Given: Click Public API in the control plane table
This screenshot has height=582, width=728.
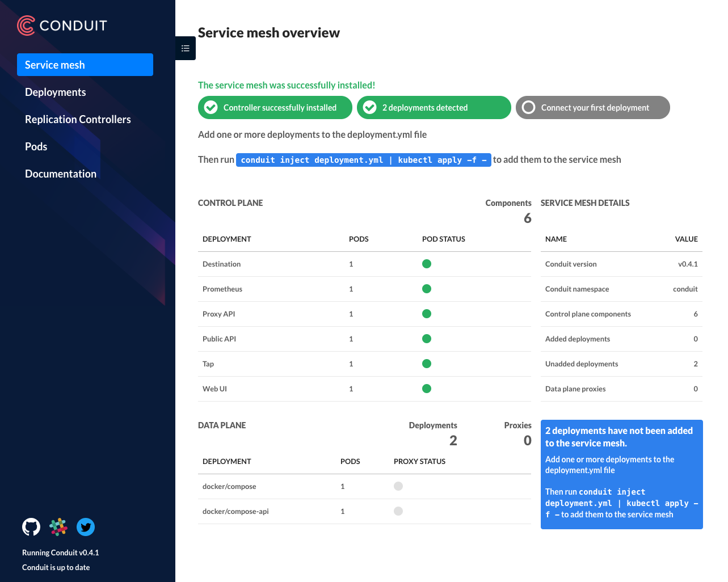Looking at the screenshot, I should [219, 339].
